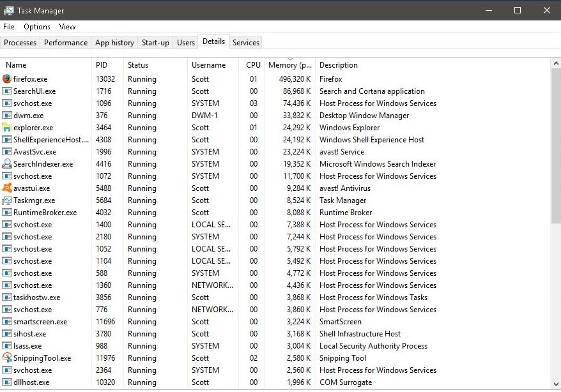Click the vertical scrollbar thumb
The width and height of the screenshot is (561, 392).
[x=556, y=146]
